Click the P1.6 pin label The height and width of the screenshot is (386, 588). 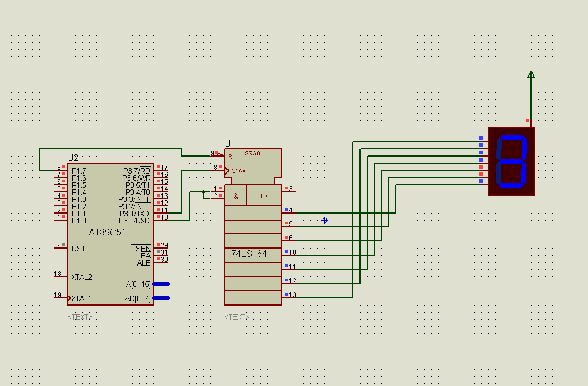79,178
